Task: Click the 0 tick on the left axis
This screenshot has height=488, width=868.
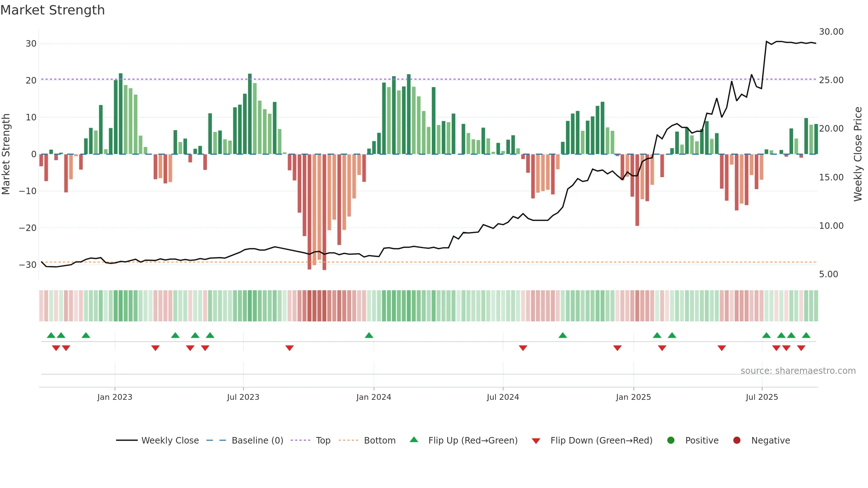Action: click(34, 154)
